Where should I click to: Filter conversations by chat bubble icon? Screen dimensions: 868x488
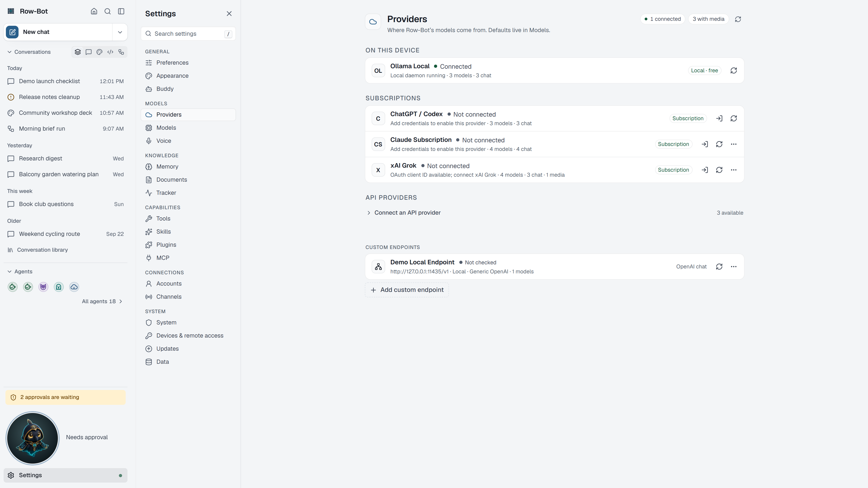(89, 52)
